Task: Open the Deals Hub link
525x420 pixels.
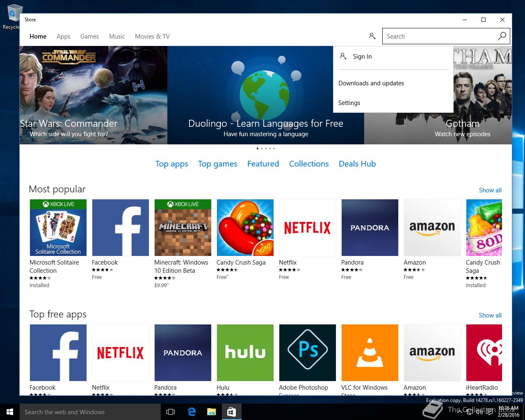Action: tap(357, 164)
